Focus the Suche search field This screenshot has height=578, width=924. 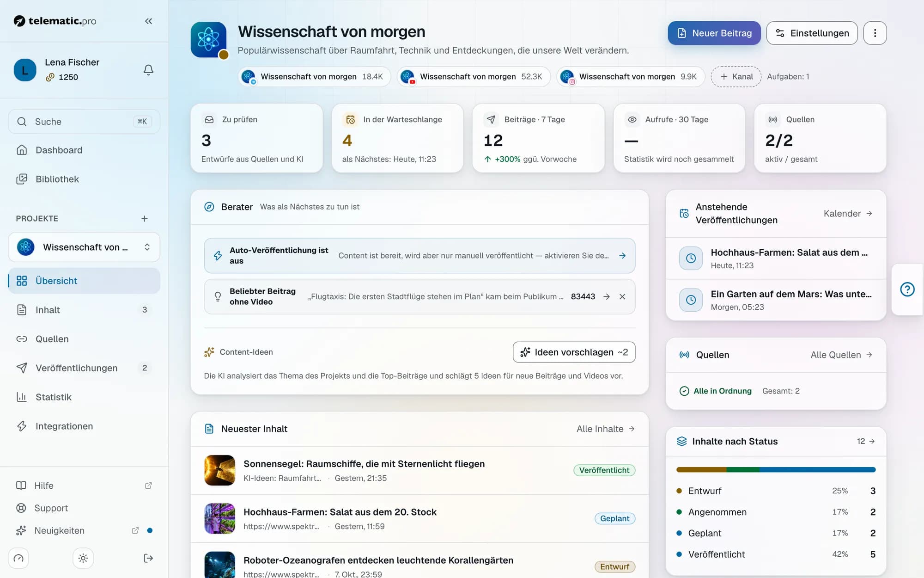click(x=84, y=122)
